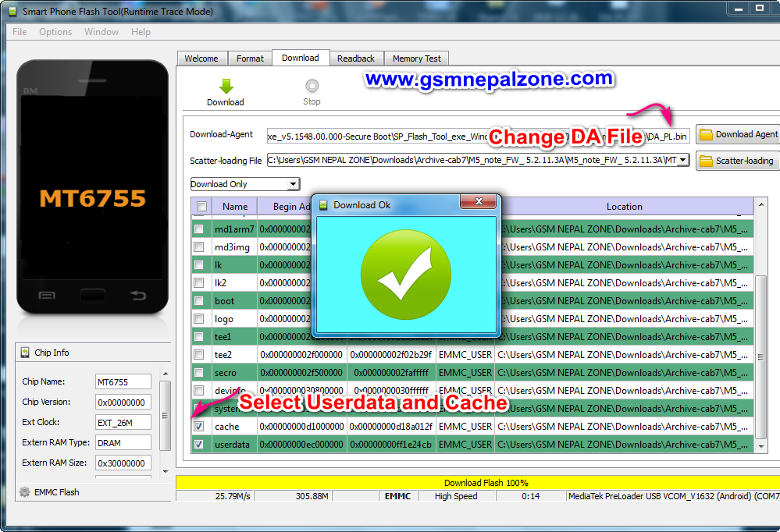Check the logo partition checkbox
780x532 pixels.
point(198,319)
